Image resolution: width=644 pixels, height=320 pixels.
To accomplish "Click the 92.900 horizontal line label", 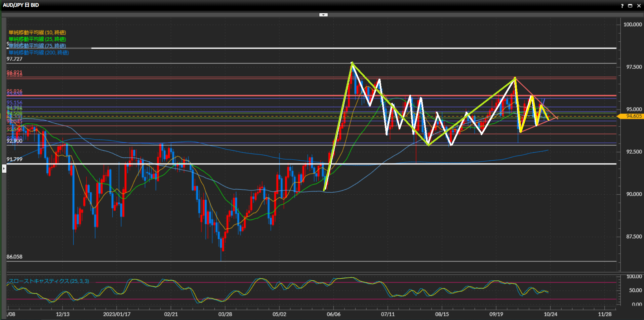I will [14, 141].
